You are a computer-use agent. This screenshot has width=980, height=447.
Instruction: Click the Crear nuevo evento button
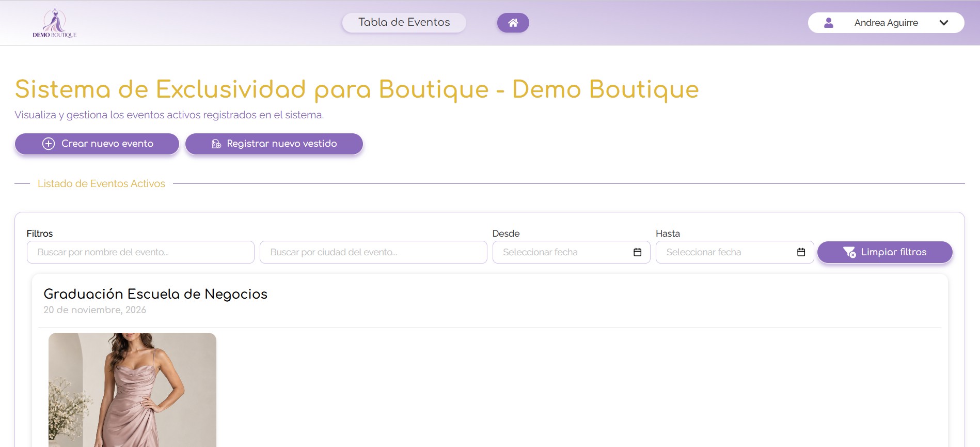97,144
